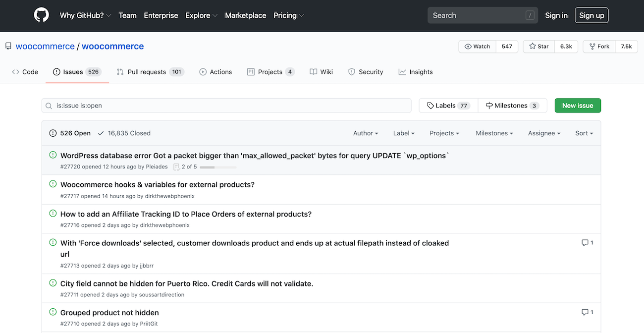Viewport: 644px width, 333px height.
Task: Click the Team link in the header
Action: click(x=127, y=15)
